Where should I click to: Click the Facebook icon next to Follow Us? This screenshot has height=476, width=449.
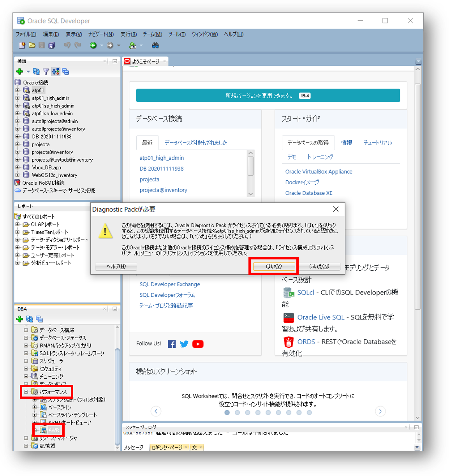pyautogui.click(x=172, y=344)
